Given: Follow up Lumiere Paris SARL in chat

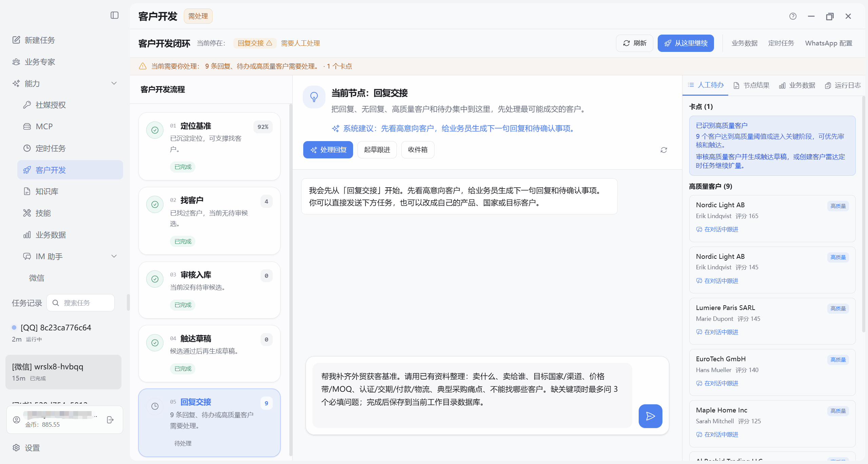Looking at the screenshot, I should tap(717, 332).
